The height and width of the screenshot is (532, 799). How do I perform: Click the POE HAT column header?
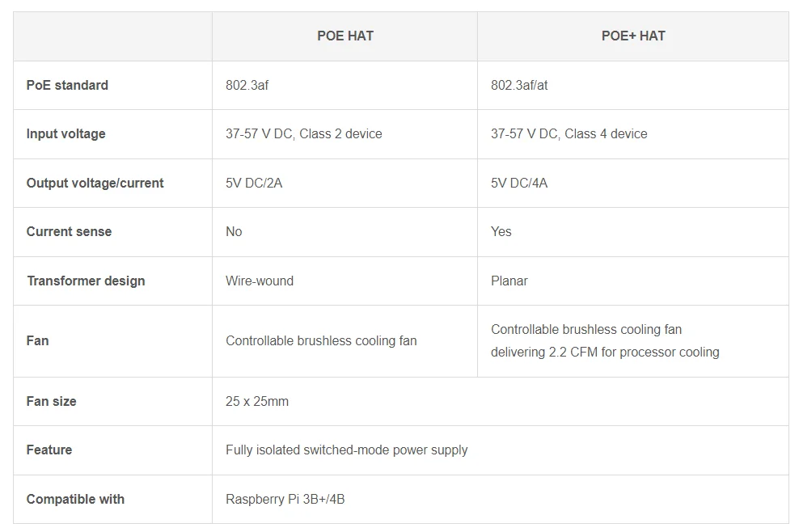[x=345, y=36]
